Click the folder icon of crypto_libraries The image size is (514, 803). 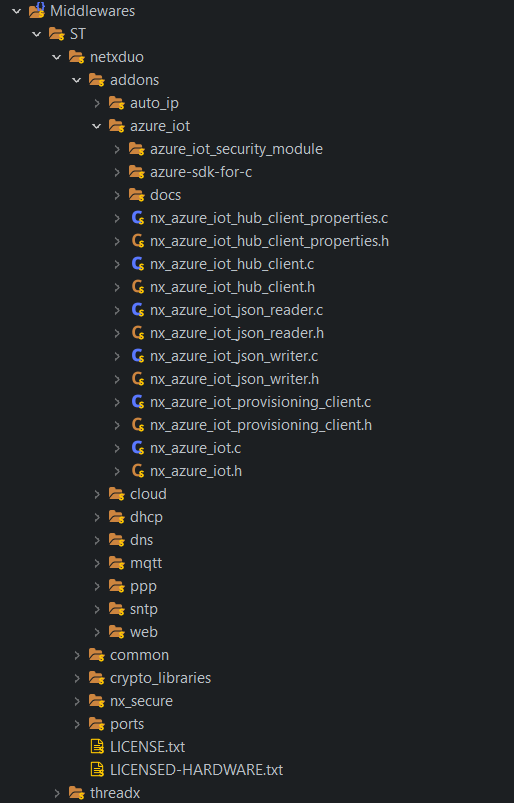[x=97, y=678]
